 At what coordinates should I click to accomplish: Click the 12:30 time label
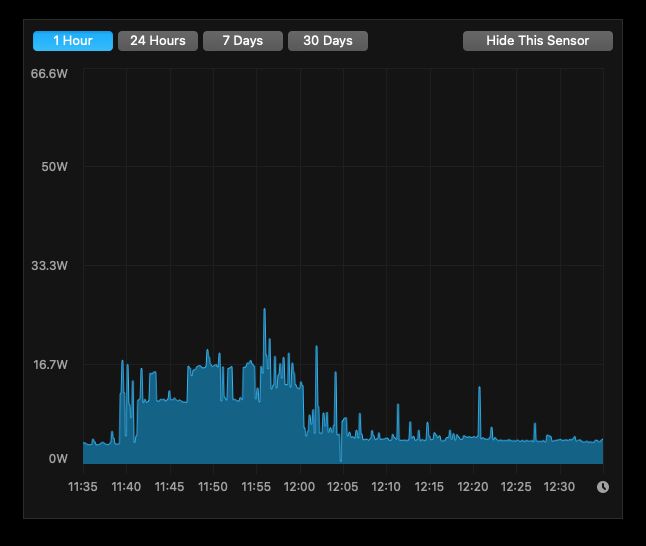pos(559,487)
